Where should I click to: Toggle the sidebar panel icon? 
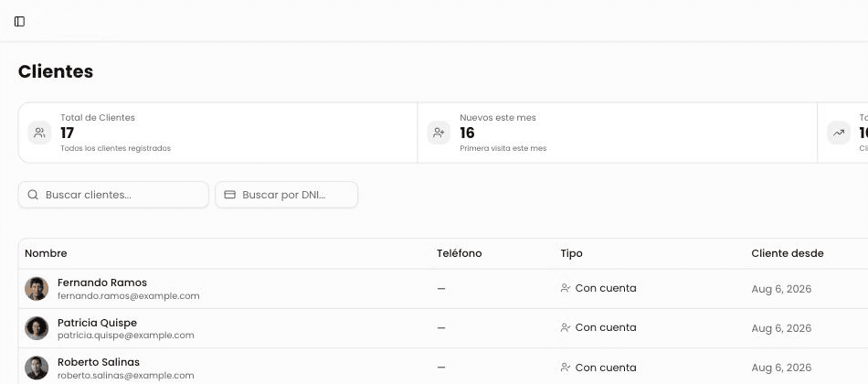[x=19, y=22]
